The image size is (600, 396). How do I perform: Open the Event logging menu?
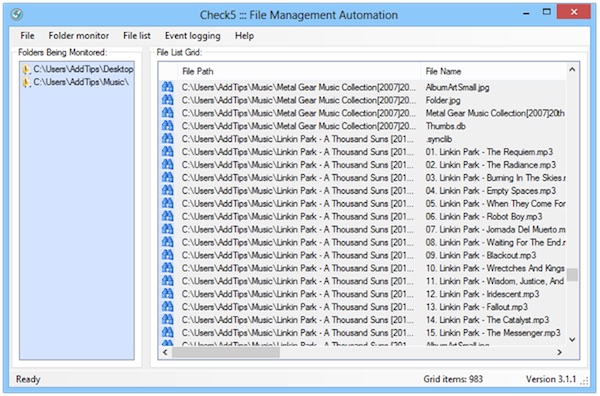192,36
